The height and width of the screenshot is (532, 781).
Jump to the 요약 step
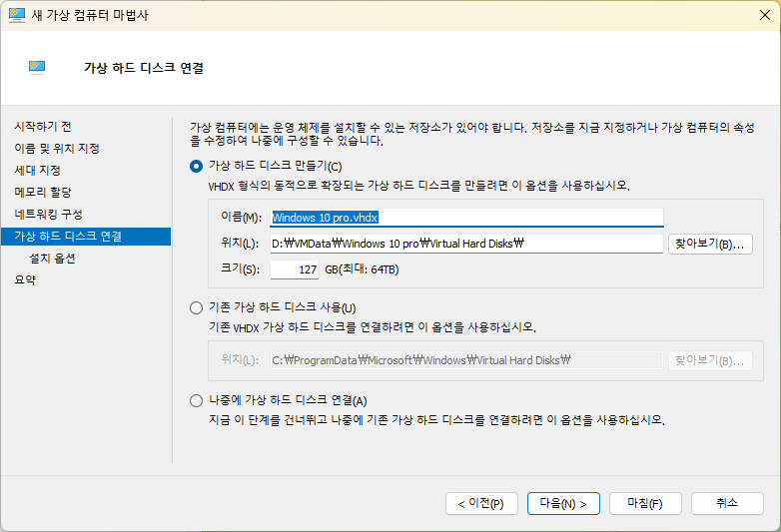tap(25, 279)
